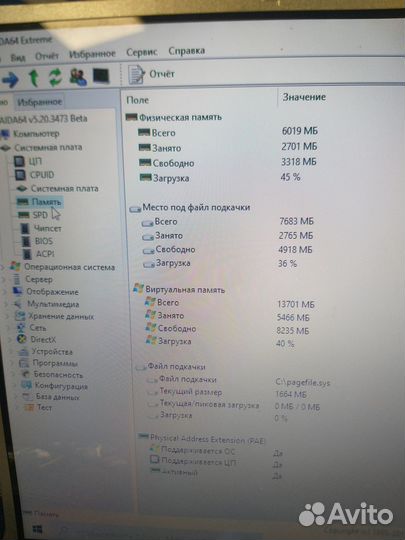Click the Значение column header
Viewport: 405px width, 540px height.
point(304,97)
